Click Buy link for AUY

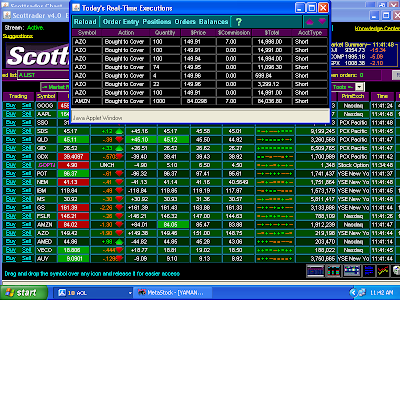point(11,259)
